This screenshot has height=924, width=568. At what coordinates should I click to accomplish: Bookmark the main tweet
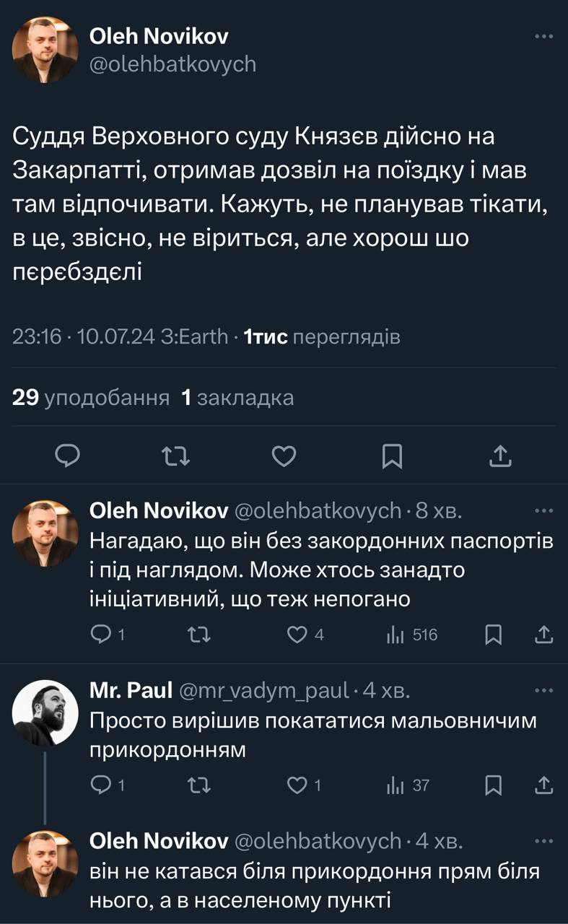tap(392, 455)
